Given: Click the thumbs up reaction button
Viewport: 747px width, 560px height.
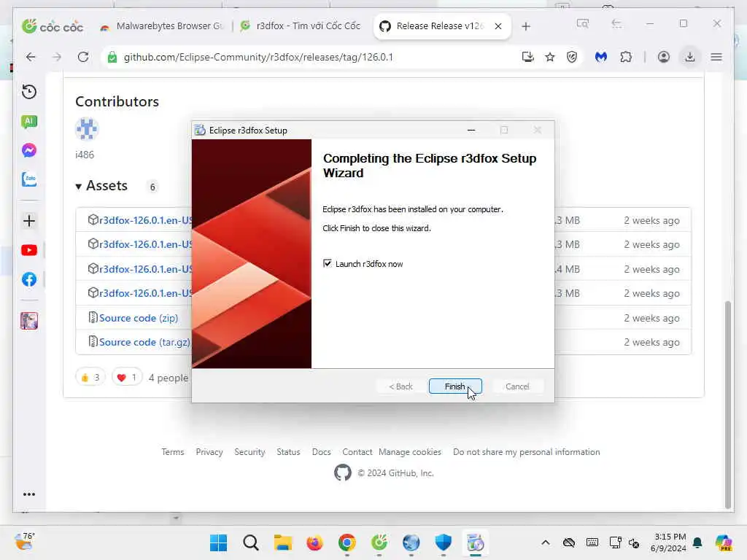Looking at the screenshot, I should point(90,377).
